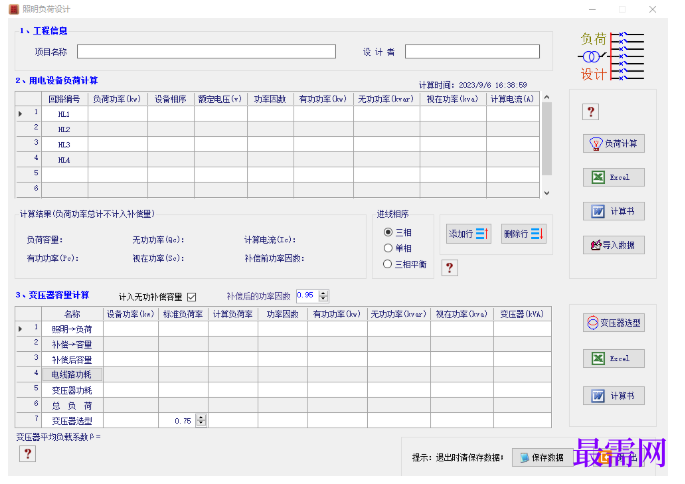
Task: Select the WL4 row cell
Action: 65,160
